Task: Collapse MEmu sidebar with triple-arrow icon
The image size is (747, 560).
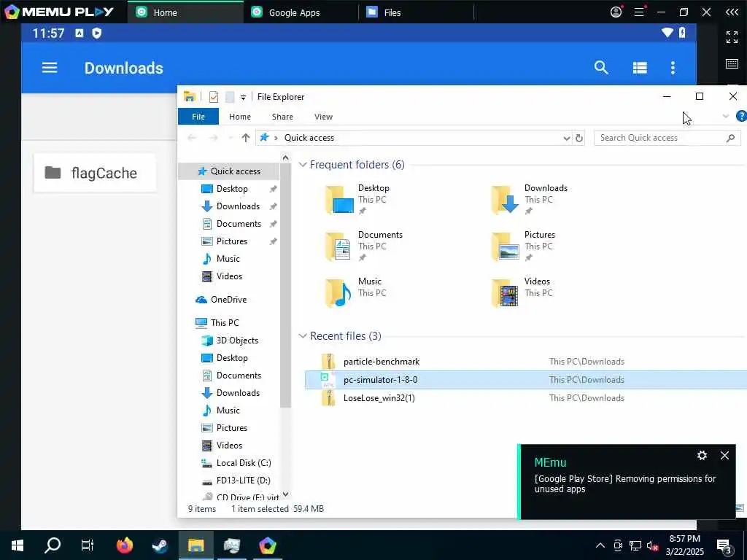Action: [732, 12]
